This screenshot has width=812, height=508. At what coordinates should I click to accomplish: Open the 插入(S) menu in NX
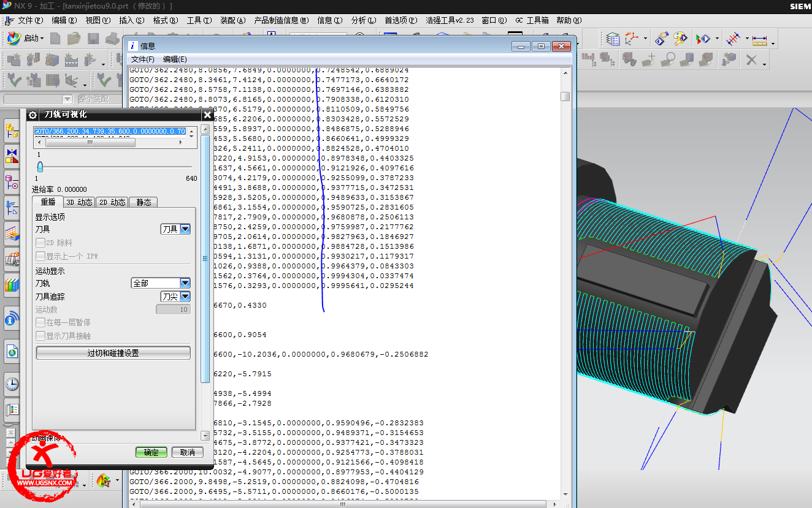(x=132, y=20)
